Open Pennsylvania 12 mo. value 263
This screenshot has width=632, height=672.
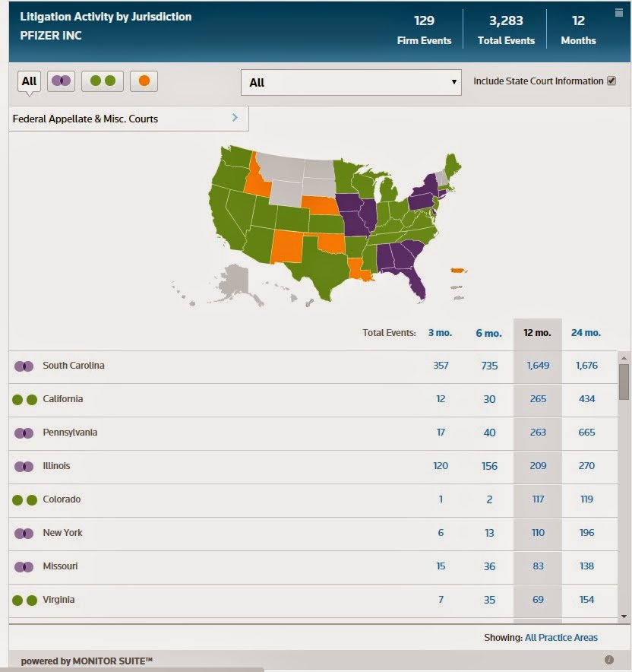click(538, 433)
